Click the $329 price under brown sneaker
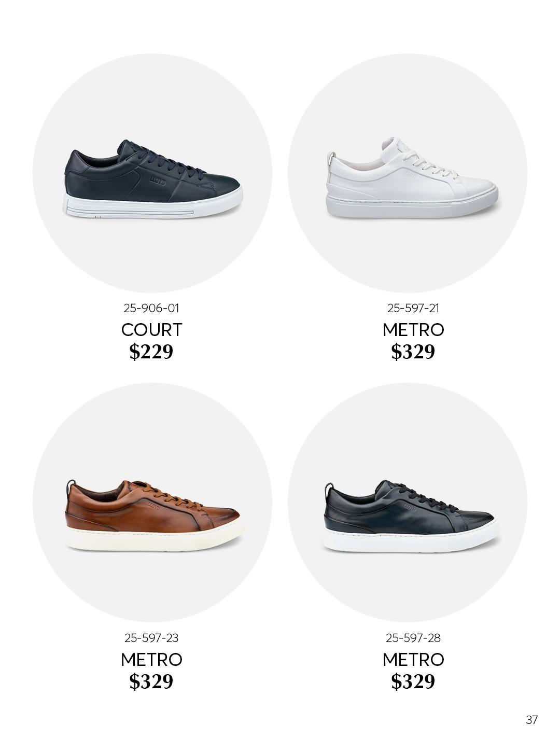 151,681
